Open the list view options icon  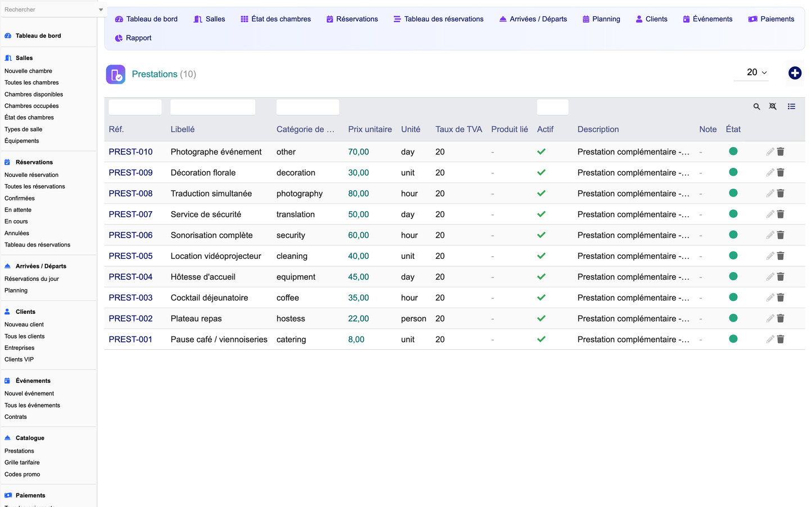point(791,107)
